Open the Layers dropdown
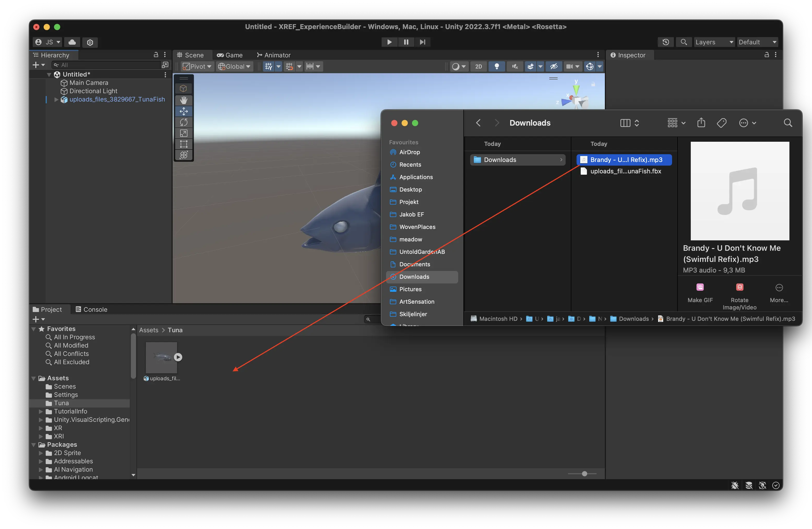Screen dimensions: 812x529 click(x=714, y=42)
